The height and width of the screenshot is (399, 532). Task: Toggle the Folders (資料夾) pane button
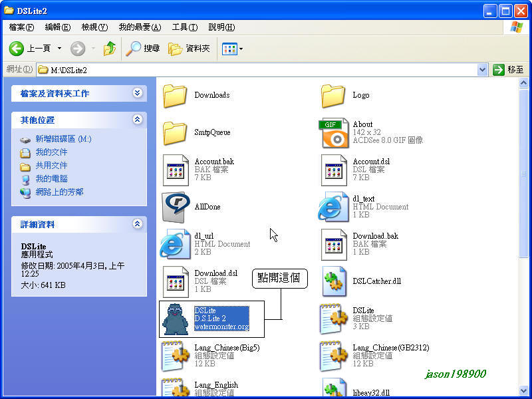point(189,49)
